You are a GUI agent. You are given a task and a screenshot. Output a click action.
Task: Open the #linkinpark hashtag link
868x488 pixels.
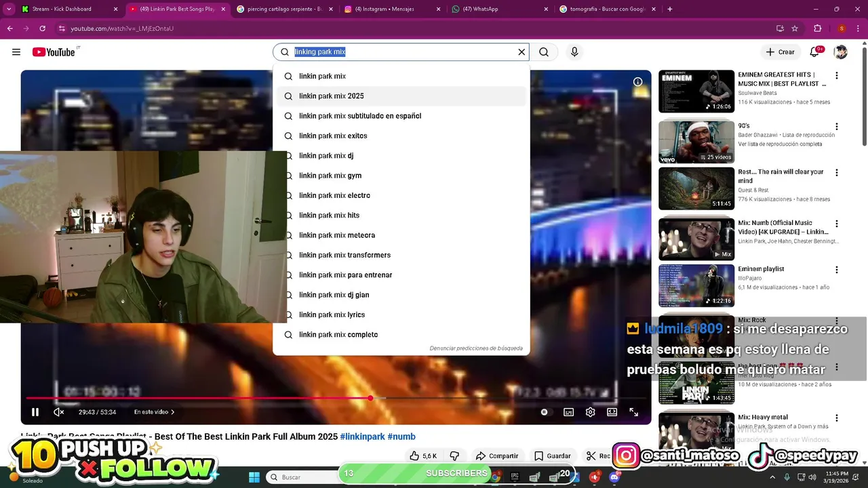point(362,437)
